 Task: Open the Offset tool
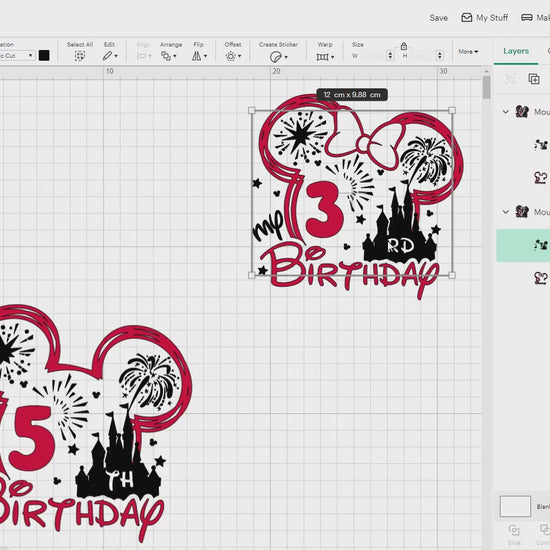coord(230,56)
